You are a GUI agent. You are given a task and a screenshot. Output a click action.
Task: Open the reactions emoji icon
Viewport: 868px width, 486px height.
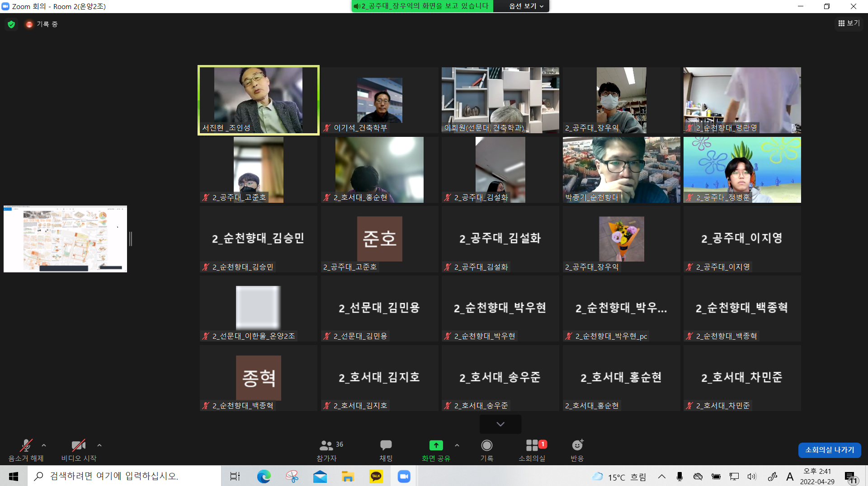[x=577, y=446]
